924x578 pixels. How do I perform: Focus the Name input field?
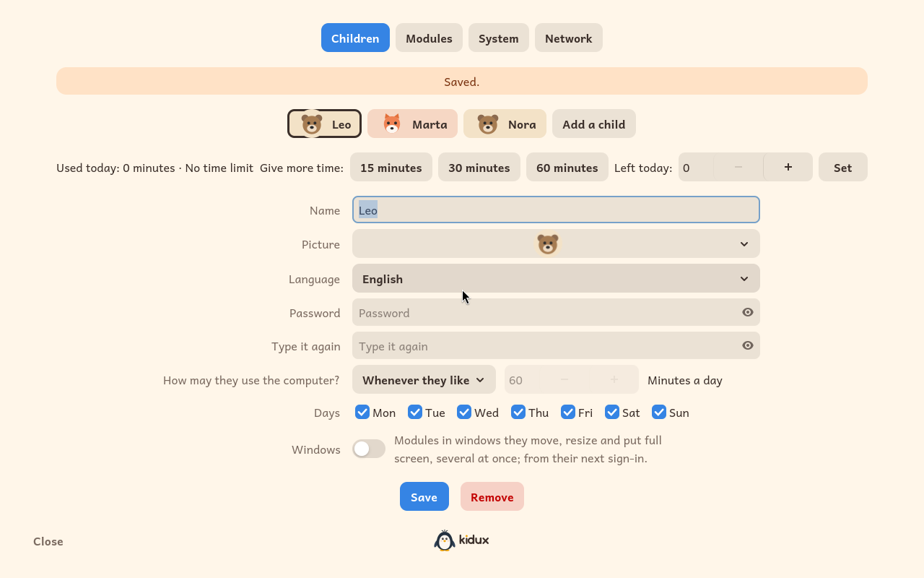pos(556,210)
